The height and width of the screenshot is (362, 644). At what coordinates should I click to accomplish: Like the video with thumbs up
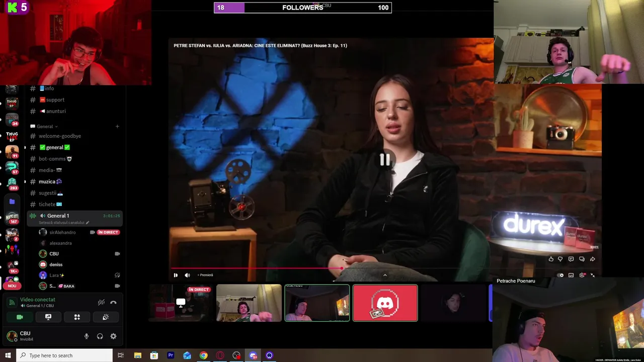[551, 259]
